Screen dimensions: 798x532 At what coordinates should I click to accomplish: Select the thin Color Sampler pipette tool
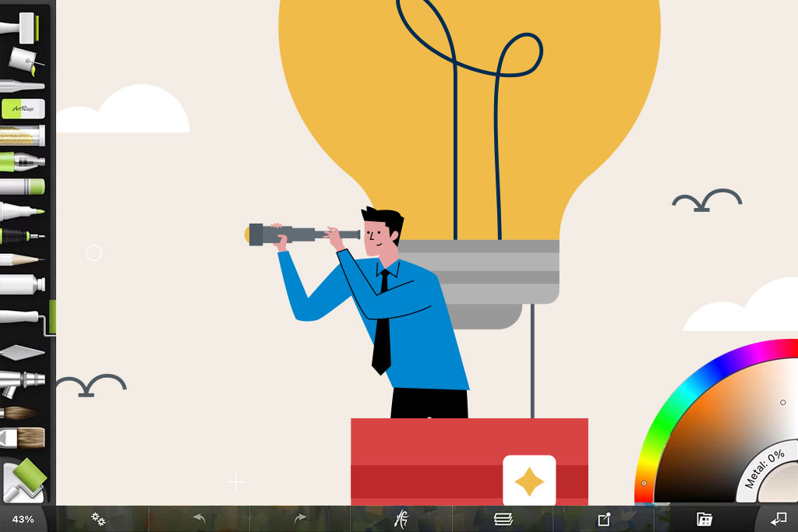pos(23,86)
